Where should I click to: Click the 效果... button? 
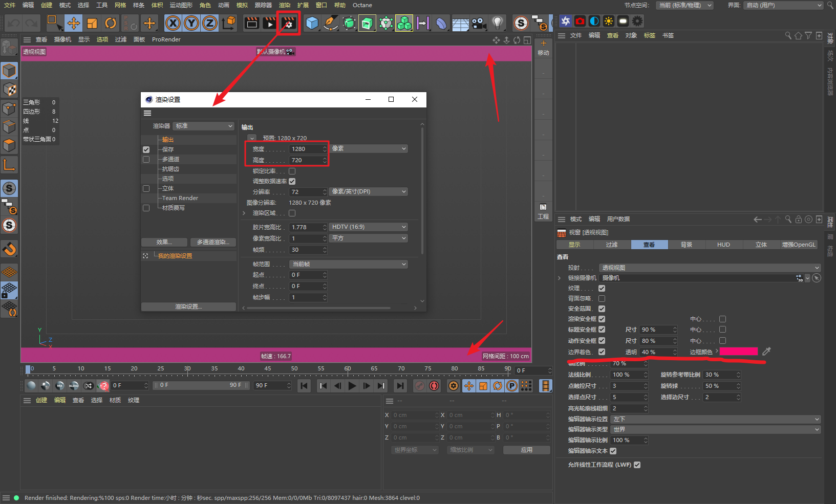coord(164,242)
